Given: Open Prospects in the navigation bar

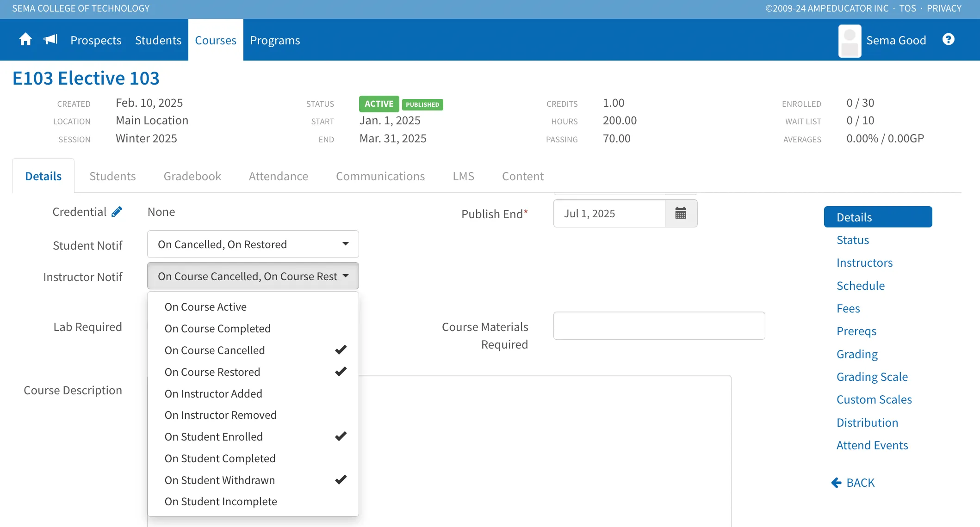Looking at the screenshot, I should click(x=96, y=40).
